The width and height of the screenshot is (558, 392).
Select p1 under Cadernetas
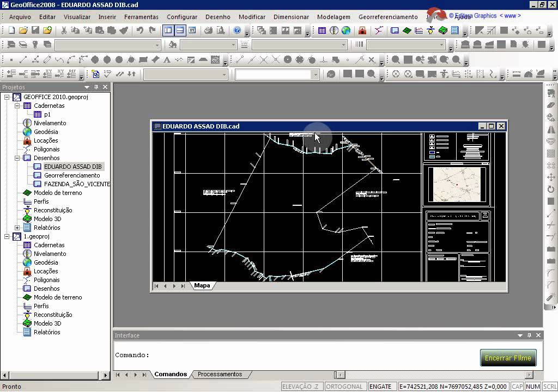(x=47, y=114)
